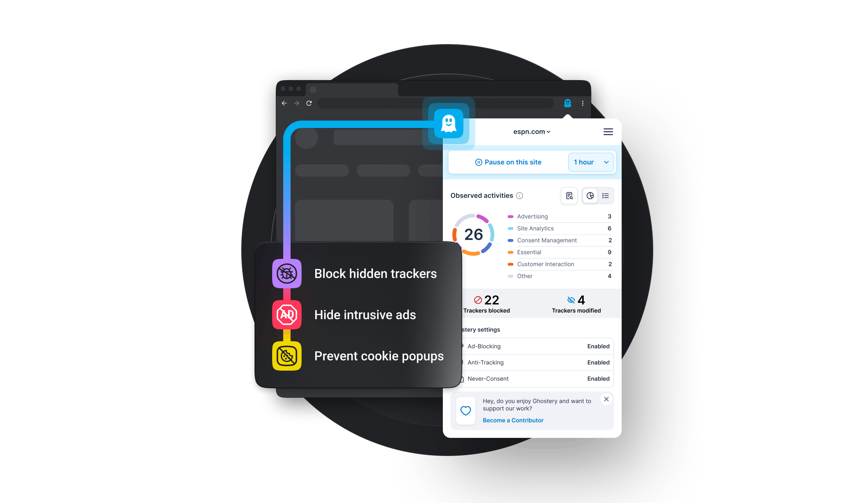Expand the three-dot menu on espn.com panel
Screen dimensions: 868x503
[x=608, y=131]
